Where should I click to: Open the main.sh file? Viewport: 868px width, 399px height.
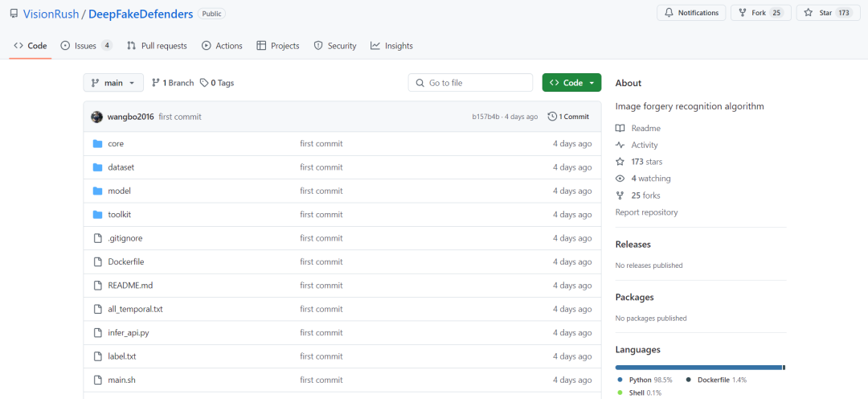122,380
